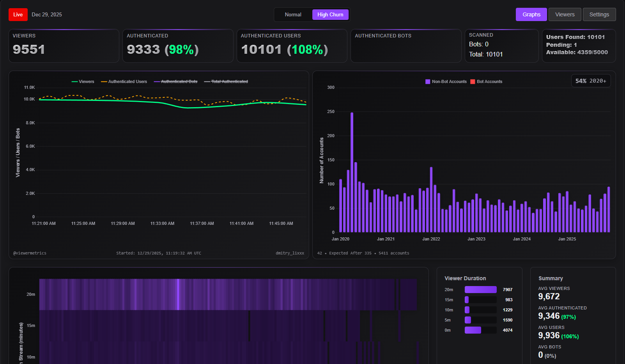Show the Authenticated Bots legend series
This screenshot has width=625, height=364.
176,81
